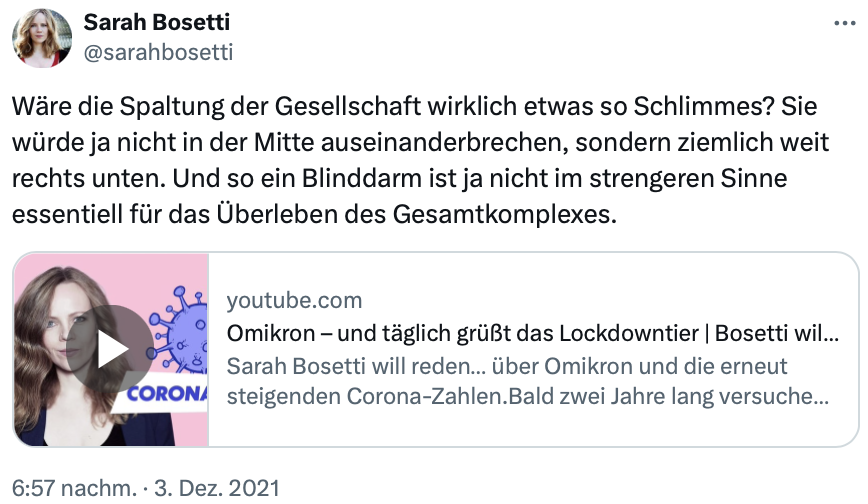Screen dimensions: 868x504
Task: Open the Sarah Bosetti display name link
Action: 157,22
